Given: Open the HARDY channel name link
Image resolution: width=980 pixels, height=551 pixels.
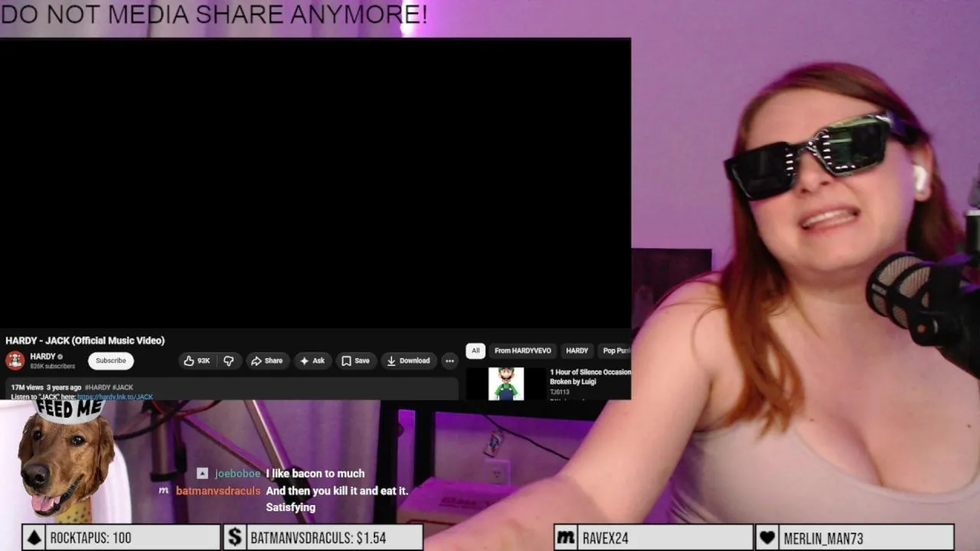Looking at the screenshot, I should pyautogui.click(x=43, y=357).
